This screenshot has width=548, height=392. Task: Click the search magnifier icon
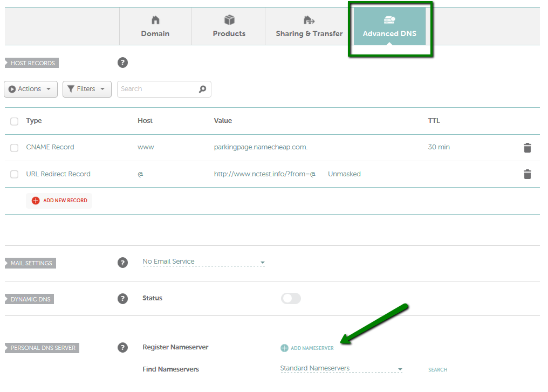[x=202, y=89]
